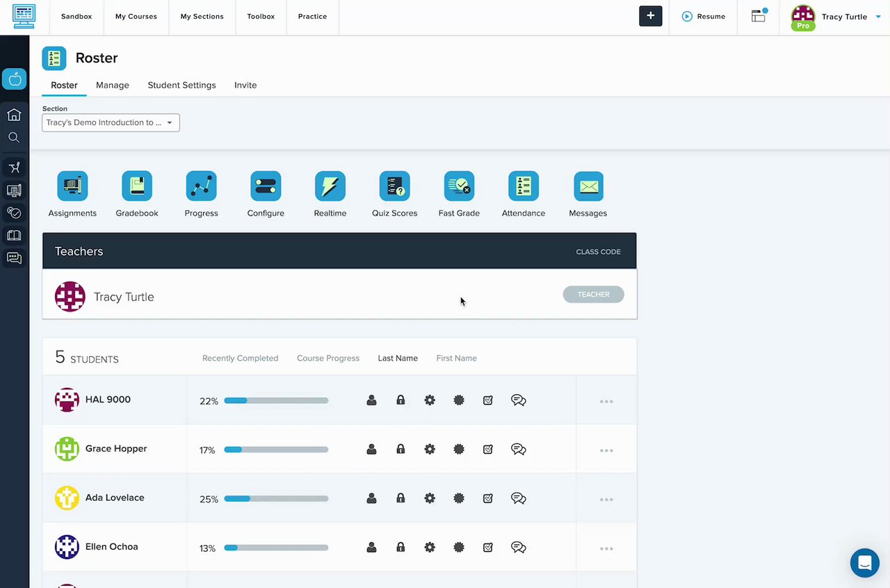Switch to the Invite tab
Image resolution: width=890 pixels, height=588 pixels.
pyautogui.click(x=245, y=85)
